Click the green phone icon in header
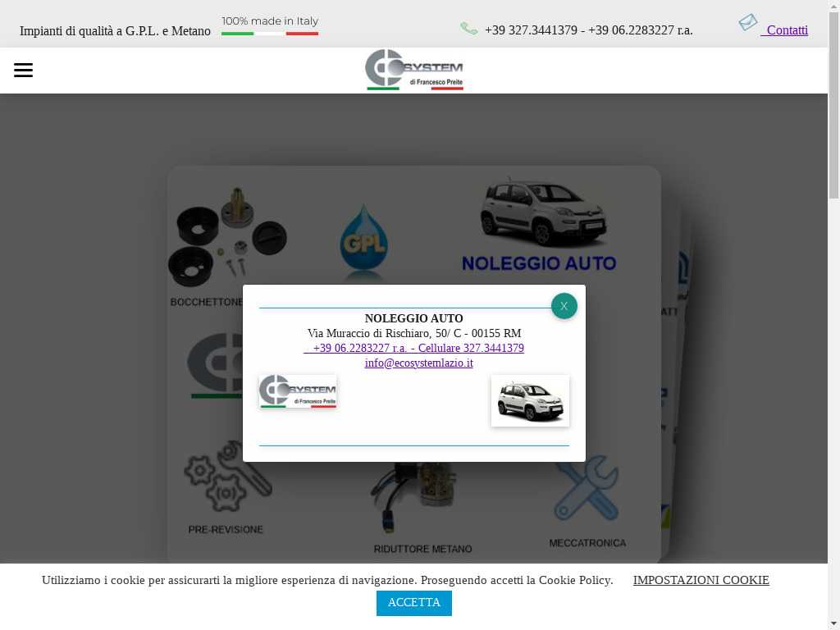The image size is (840, 630). [469, 29]
